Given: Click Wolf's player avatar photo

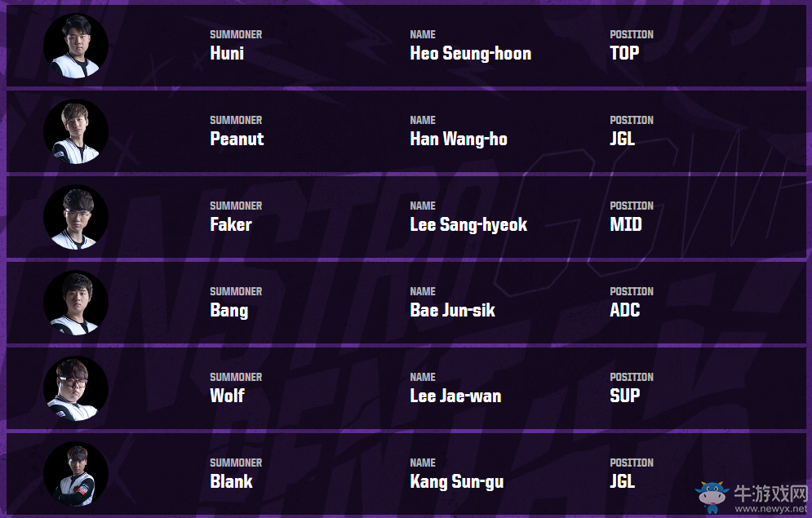Looking at the screenshot, I should [x=76, y=389].
